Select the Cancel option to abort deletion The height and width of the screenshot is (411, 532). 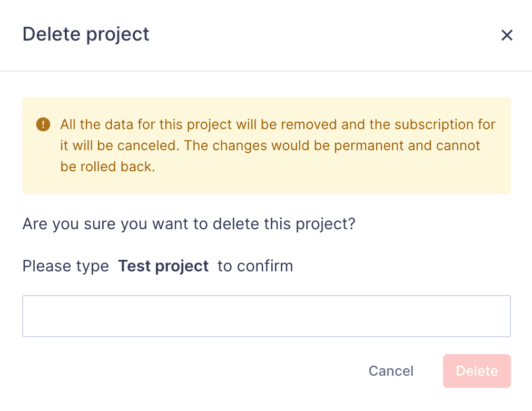point(391,371)
